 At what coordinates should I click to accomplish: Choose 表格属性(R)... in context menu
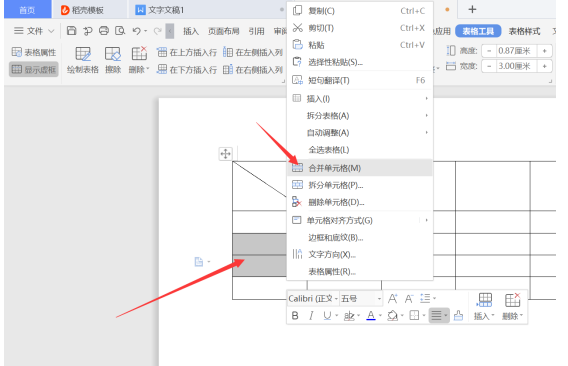coord(360,271)
